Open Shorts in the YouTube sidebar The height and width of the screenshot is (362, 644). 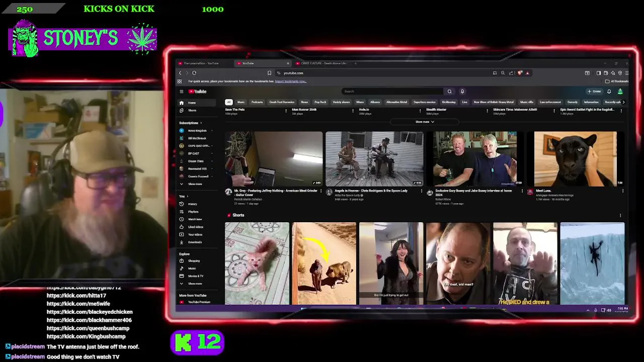point(196,110)
